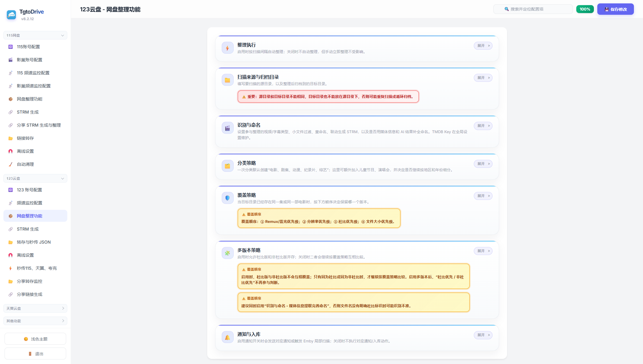The image size is (643, 364).
Task: Expand the 分类策略 section
Action: [483, 164]
